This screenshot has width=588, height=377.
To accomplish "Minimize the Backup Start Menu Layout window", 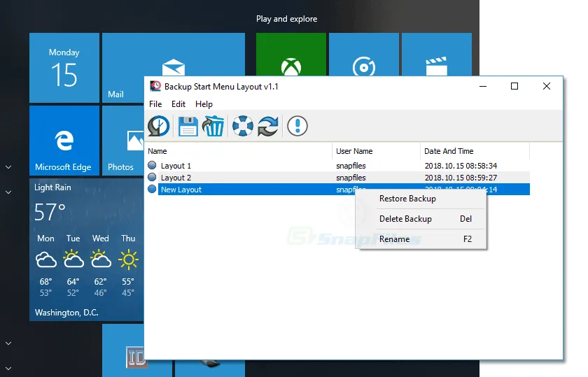I will (x=483, y=87).
